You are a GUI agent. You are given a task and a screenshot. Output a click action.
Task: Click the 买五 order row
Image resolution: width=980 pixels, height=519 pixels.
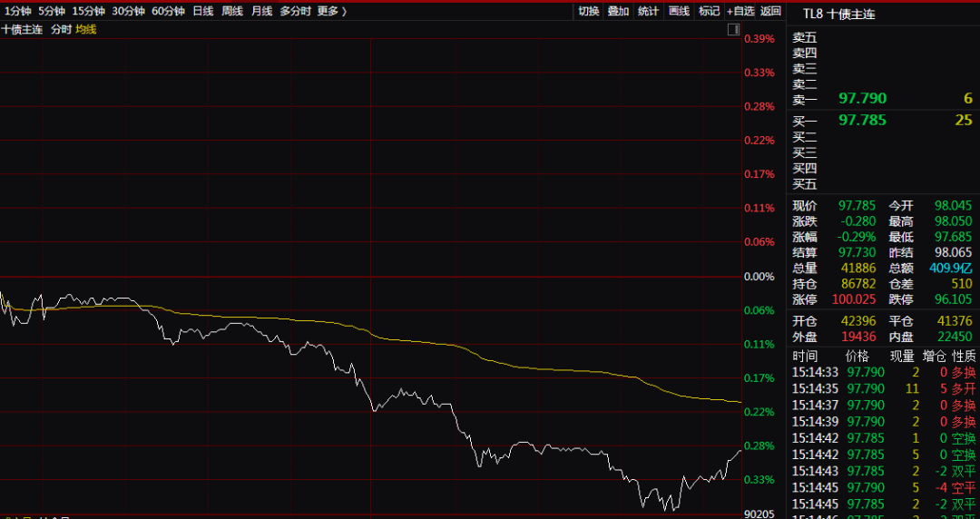(x=883, y=184)
